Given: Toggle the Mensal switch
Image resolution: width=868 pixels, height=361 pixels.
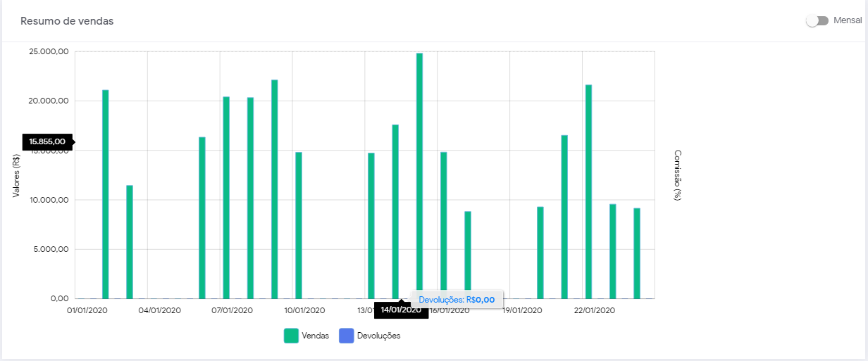Looking at the screenshot, I should click(x=817, y=21).
